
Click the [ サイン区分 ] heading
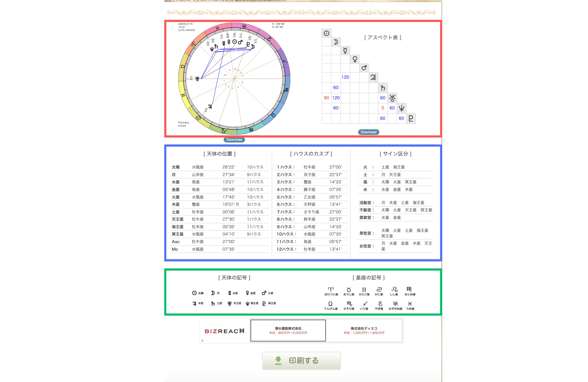point(395,154)
